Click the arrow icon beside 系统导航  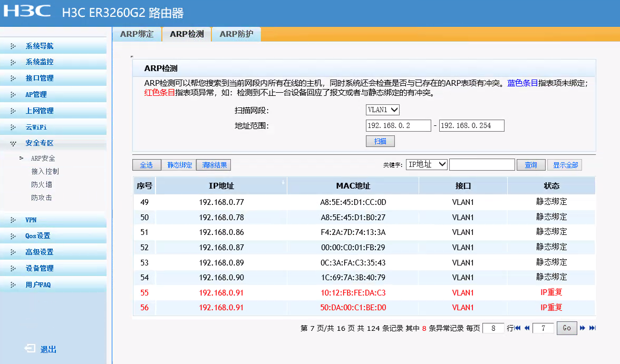tap(13, 46)
